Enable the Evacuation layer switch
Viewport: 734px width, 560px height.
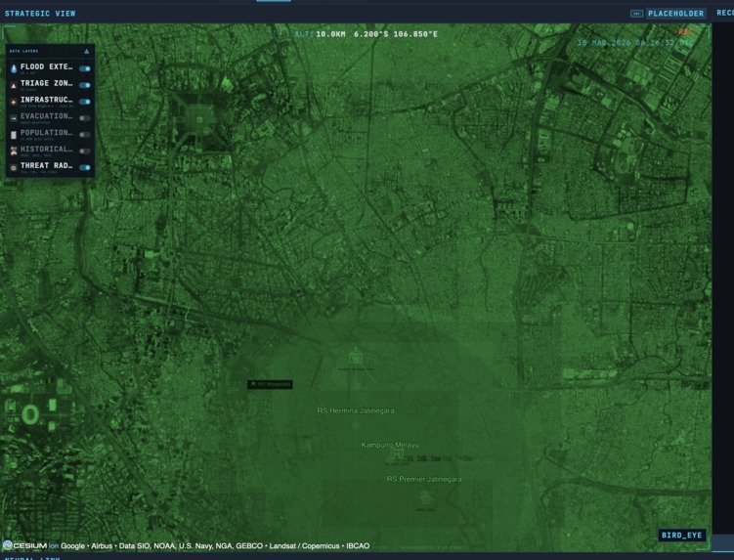pyautogui.click(x=85, y=118)
